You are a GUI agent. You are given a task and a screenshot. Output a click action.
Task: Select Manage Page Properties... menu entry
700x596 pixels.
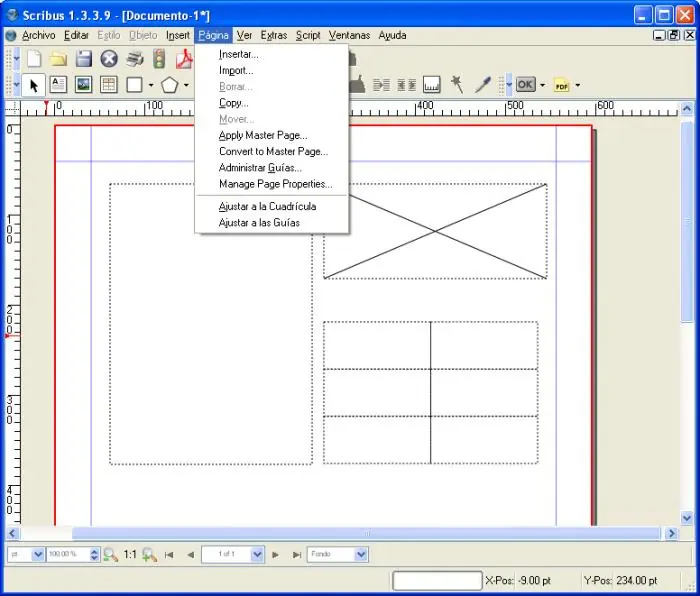tap(271, 184)
